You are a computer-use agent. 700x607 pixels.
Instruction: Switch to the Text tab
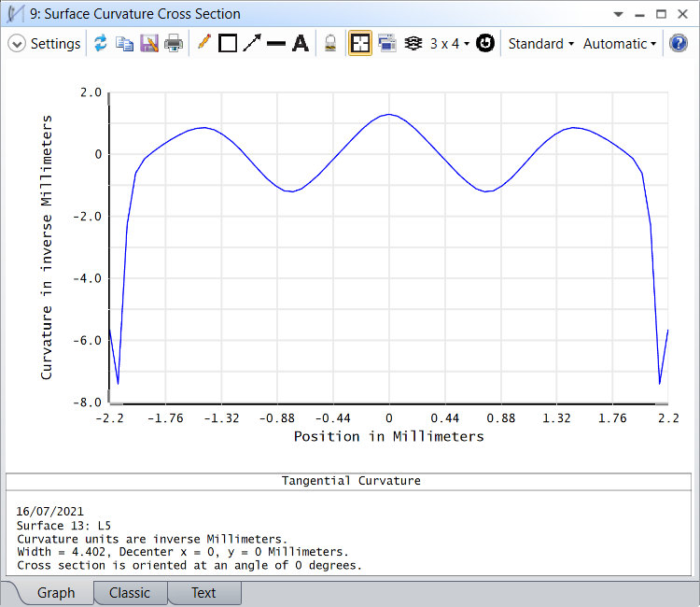pos(203,593)
